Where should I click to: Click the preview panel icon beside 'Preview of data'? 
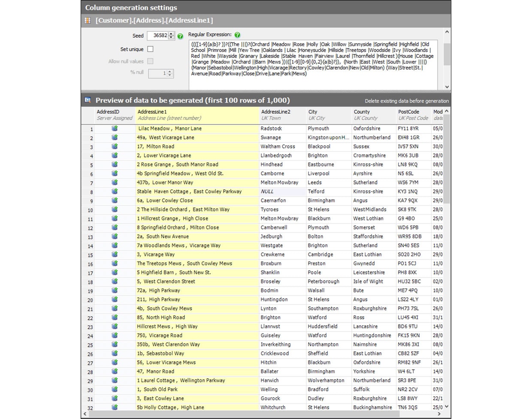pos(88,100)
